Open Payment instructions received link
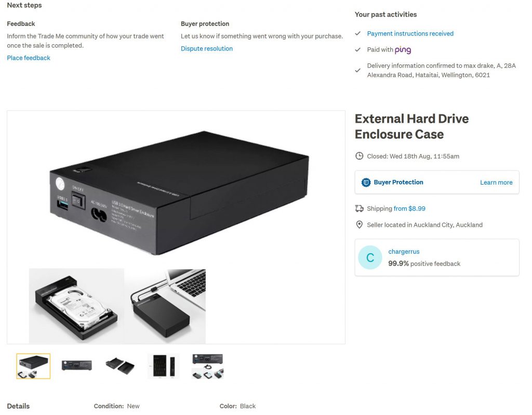Viewport: 532px width, 415px height. tap(410, 33)
